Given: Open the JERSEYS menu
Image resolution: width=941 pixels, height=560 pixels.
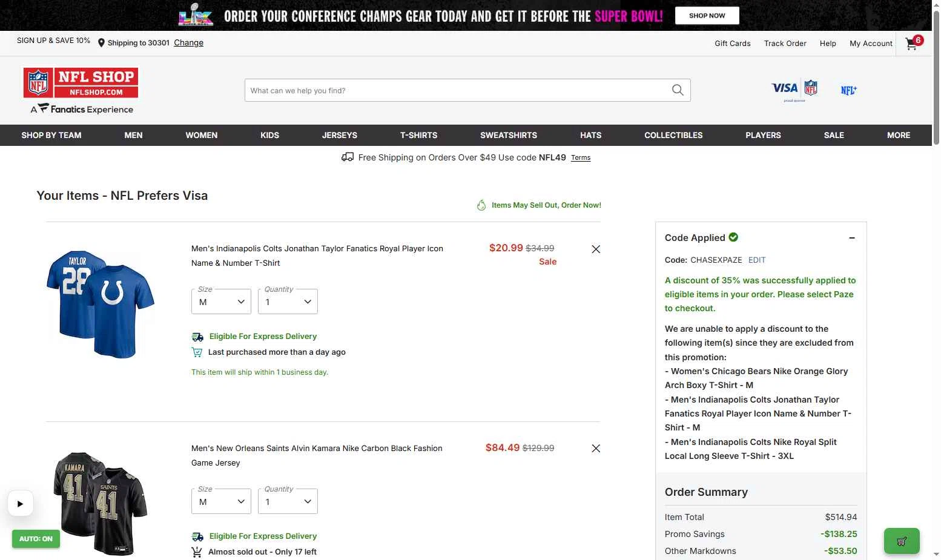Looking at the screenshot, I should pos(339,135).
